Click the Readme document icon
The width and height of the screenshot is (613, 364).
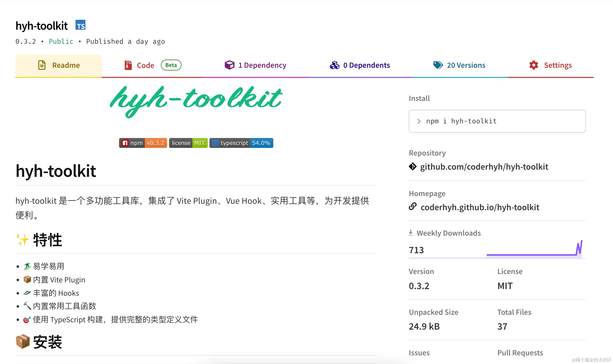[x=42, y=65]
